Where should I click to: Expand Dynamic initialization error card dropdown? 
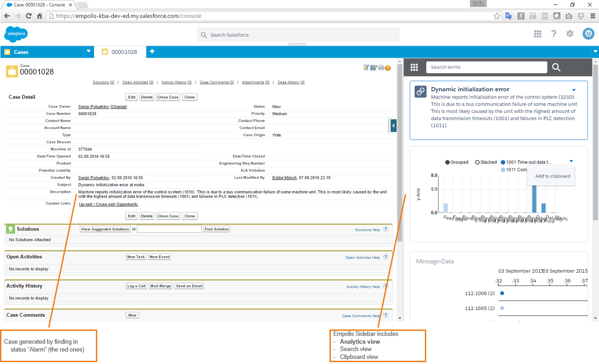tap(574, 90)
